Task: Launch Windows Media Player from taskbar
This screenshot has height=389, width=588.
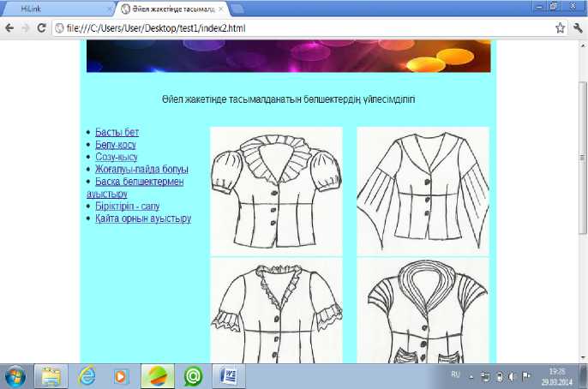Action: click(x=122, y=376)
